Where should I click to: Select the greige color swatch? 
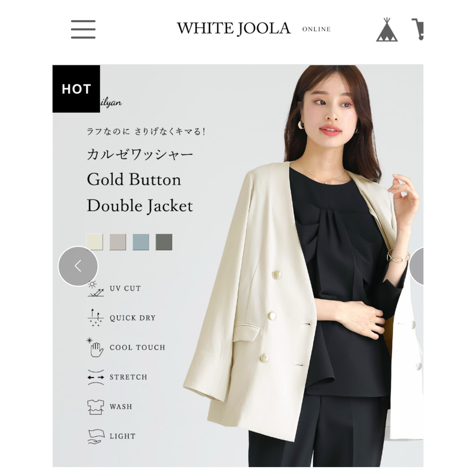coord(118,242)
